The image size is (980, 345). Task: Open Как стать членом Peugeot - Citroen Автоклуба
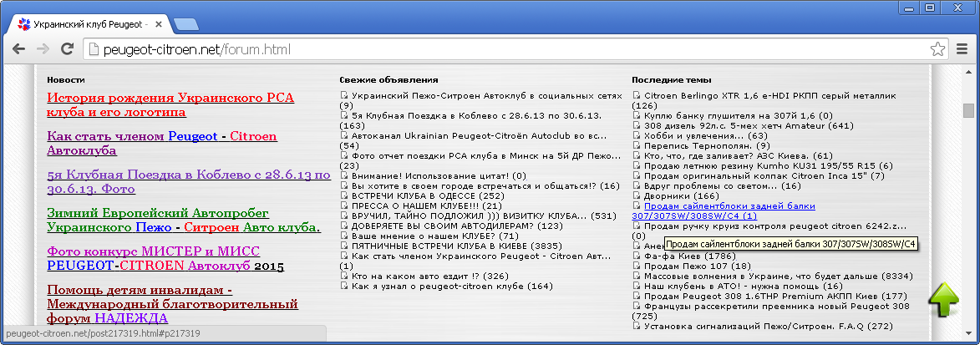[x=162, y=143]
